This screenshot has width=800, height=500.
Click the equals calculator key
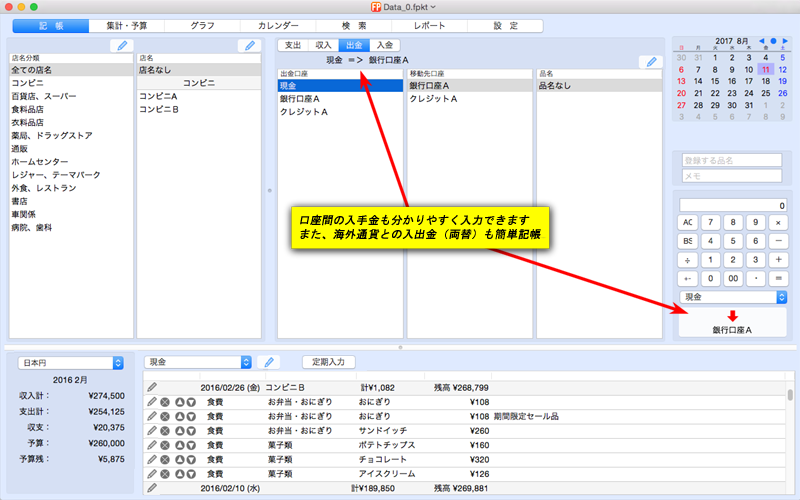point(779,279)
